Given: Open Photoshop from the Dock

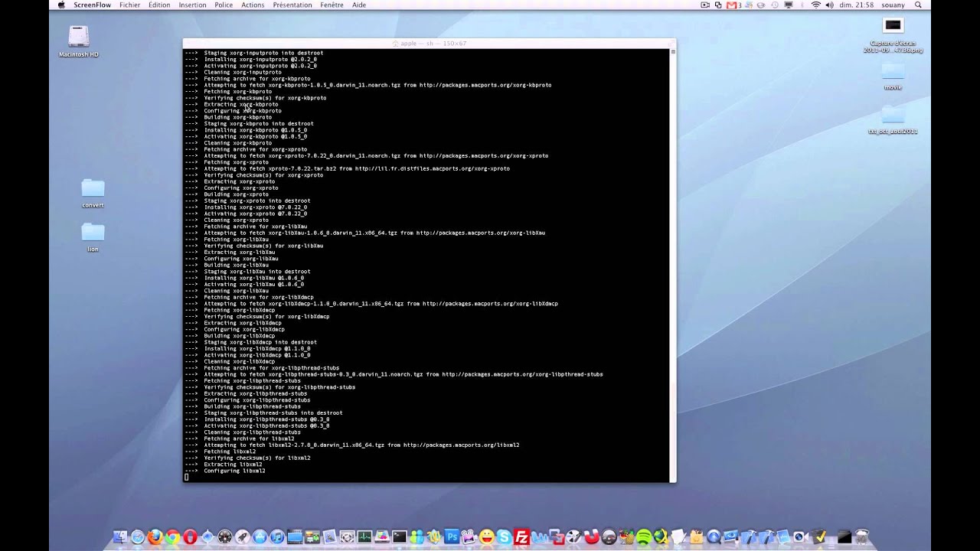Looking at the screenshot, I should click(x=451, y=537).
